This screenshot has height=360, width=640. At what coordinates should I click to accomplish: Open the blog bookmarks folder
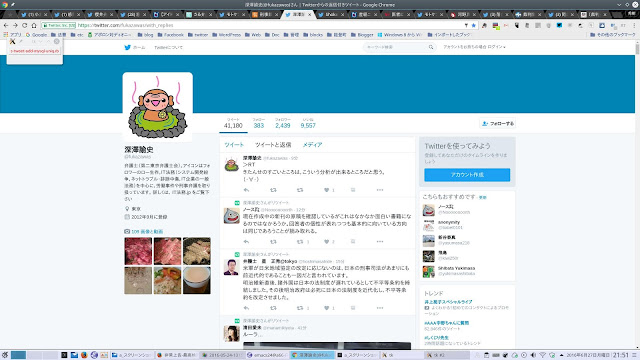click(145, 35)
